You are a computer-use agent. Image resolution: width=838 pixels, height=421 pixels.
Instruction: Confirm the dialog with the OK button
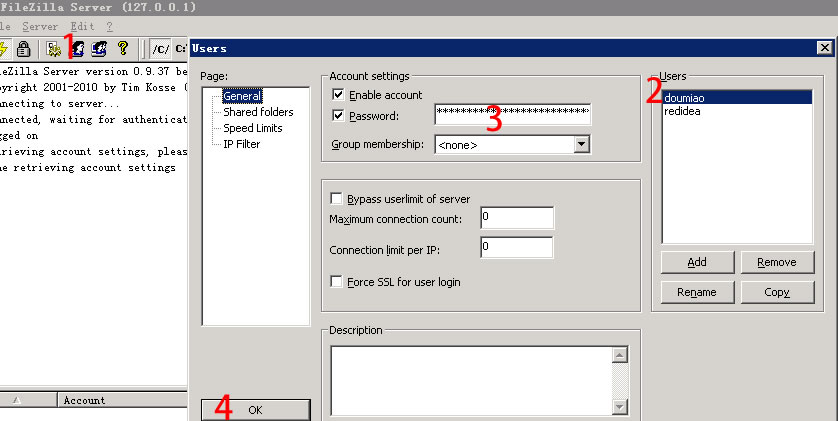tap(255, 410)
